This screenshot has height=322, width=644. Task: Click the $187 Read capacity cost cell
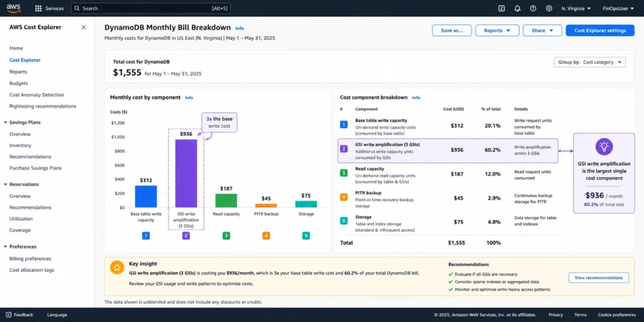click(x=457, y=174)
